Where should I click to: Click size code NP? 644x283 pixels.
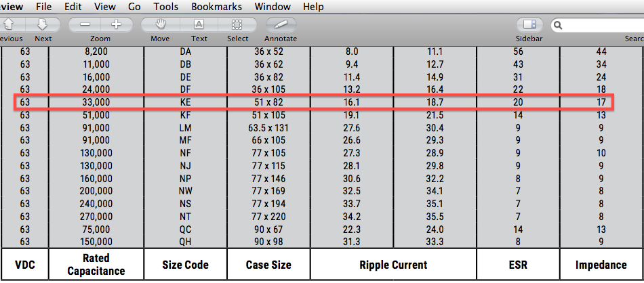186,179
